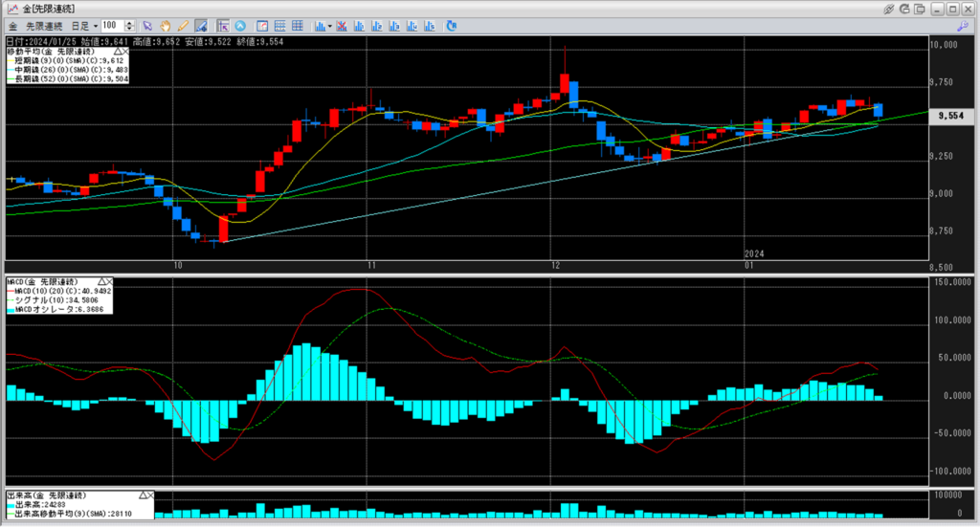Click the blue circular up-arrow icon

(x=240, y=25)
